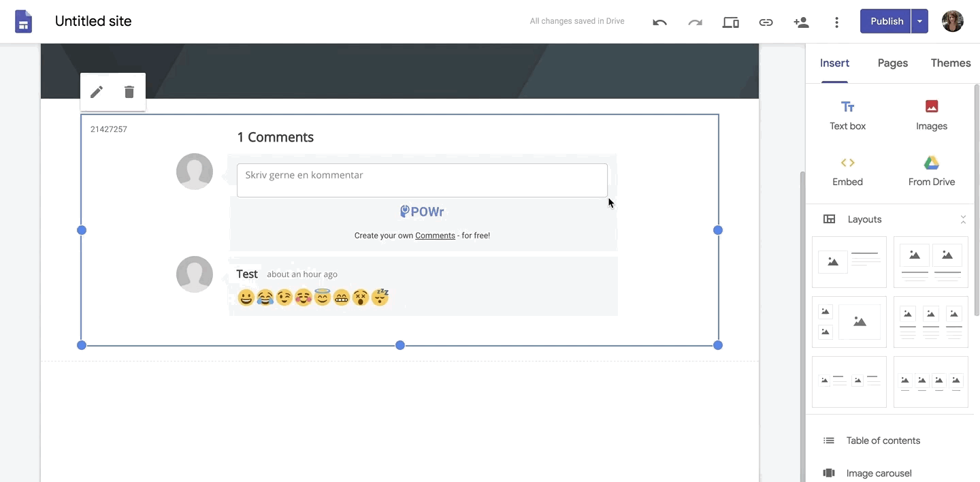Click the 'Test' commenter name

[247, 274]
